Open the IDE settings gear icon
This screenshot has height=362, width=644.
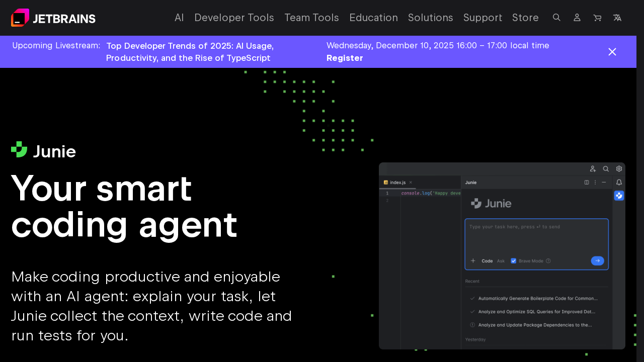619,168
